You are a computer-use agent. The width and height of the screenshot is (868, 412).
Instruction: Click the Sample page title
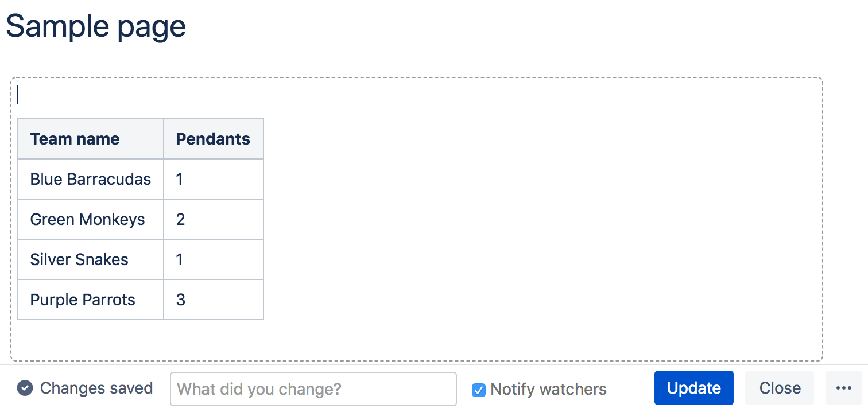[96, 26]
